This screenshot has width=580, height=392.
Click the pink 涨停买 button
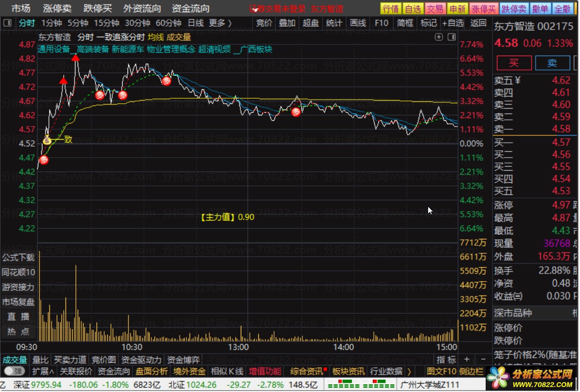483,9
